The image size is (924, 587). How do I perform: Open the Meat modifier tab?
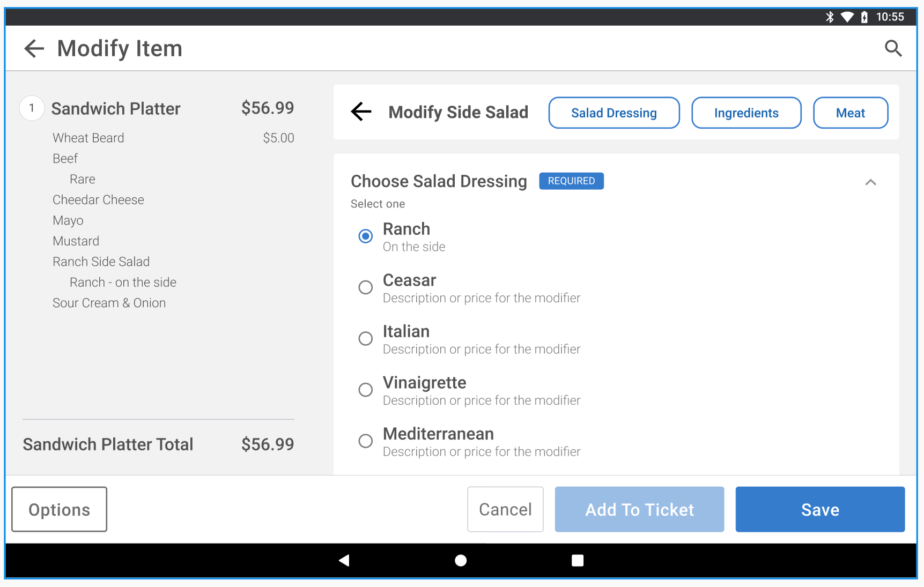pos(850,113)
